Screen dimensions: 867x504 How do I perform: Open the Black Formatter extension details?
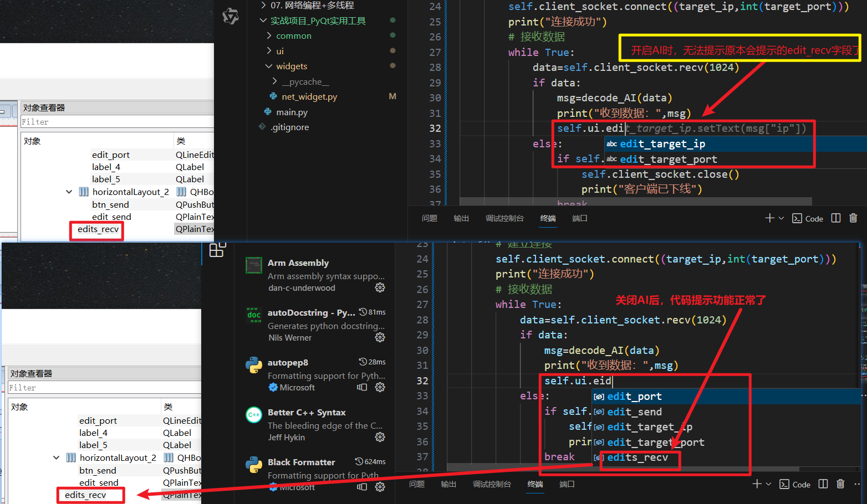pyautogui.click(x=315, y=474)
